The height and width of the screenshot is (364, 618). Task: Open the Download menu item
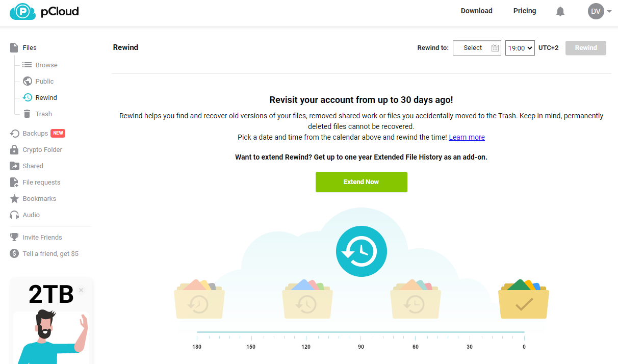pyautogui.click(x=477, y=11)
